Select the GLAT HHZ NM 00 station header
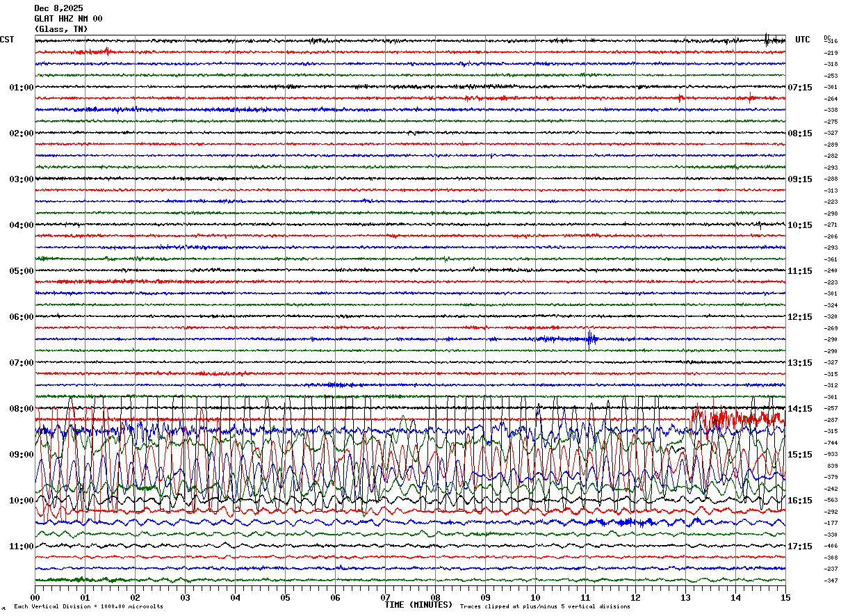 coord(68,19)
